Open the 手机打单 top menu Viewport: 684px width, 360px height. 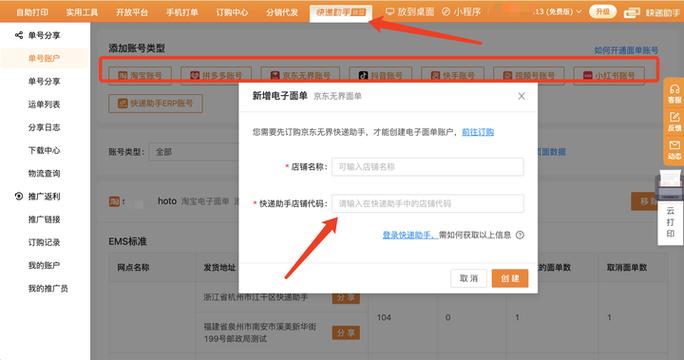click(182, 12)
